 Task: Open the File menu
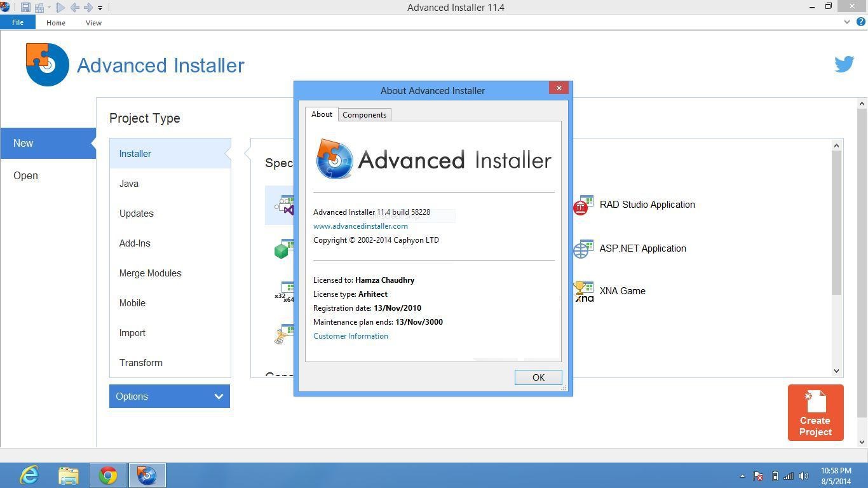18,22
